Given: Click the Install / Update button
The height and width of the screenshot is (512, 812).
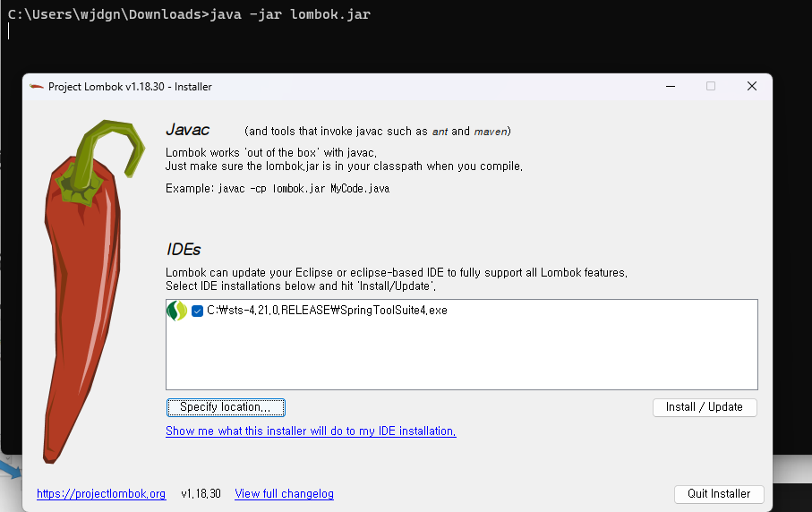Looking at the screenshot, I should 705,407.
